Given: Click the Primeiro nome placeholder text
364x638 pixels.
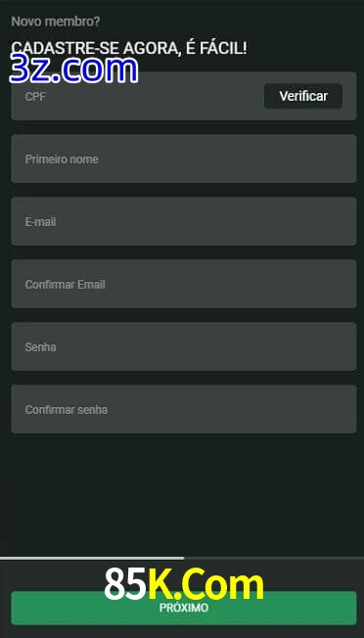Looking at the screenshot, I should point(62,159).
